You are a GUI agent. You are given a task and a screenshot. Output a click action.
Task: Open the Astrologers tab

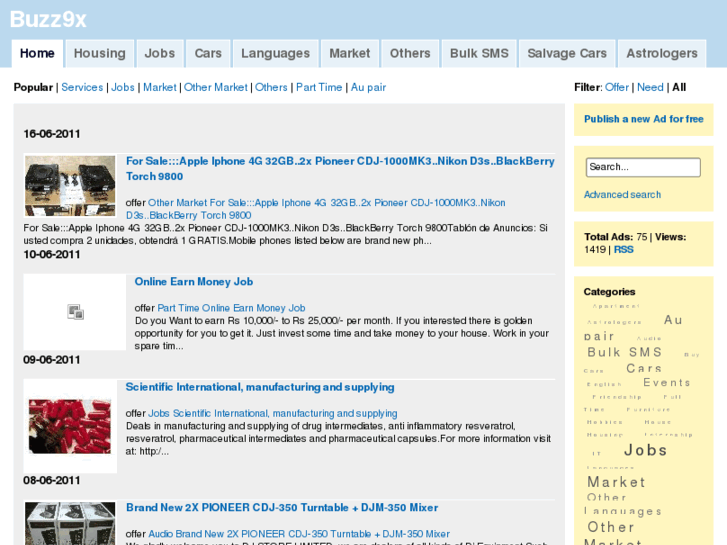click(x=662, y=53)
